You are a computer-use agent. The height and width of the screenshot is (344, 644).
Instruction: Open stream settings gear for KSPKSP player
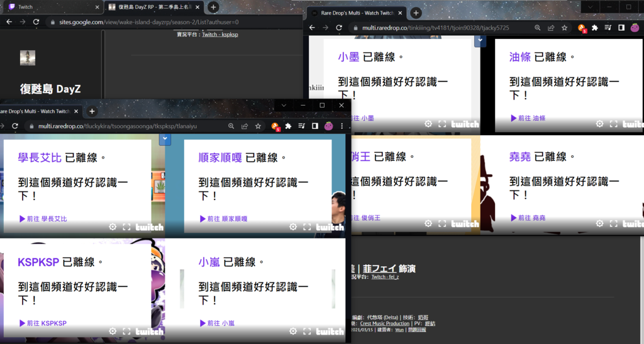coord(113,331)
